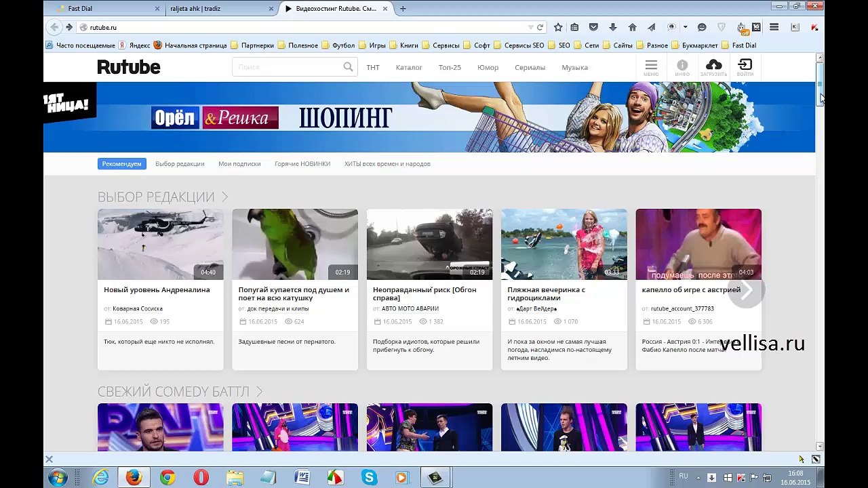Click the Войти login icon
Viewport: 868px width, 488px height.
[745, 66]
